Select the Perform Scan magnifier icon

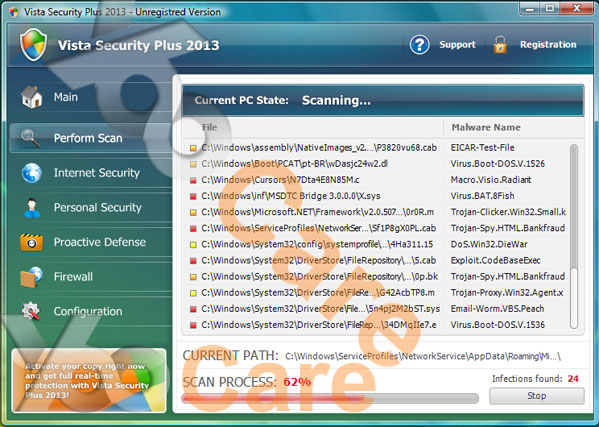[31, 138]
